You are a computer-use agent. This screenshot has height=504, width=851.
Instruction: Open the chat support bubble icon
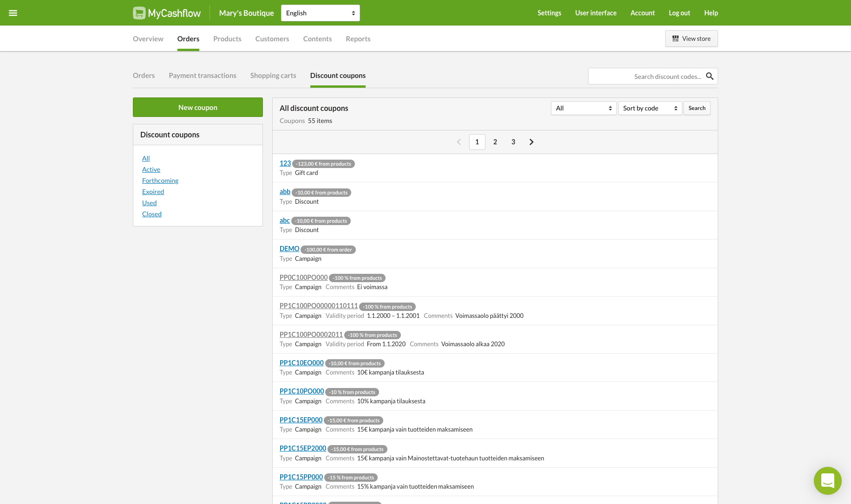(x=827, y=480)
